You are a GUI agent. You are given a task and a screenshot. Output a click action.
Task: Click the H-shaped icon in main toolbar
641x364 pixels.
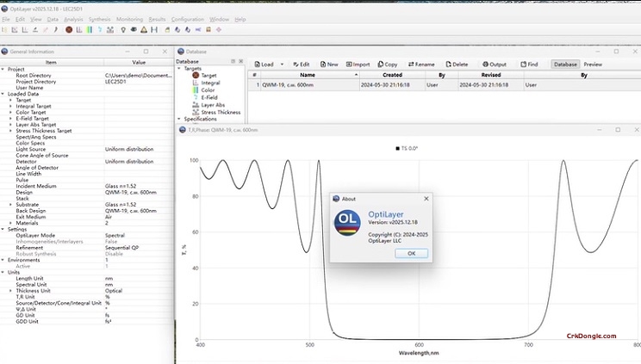tap(154, 30)
